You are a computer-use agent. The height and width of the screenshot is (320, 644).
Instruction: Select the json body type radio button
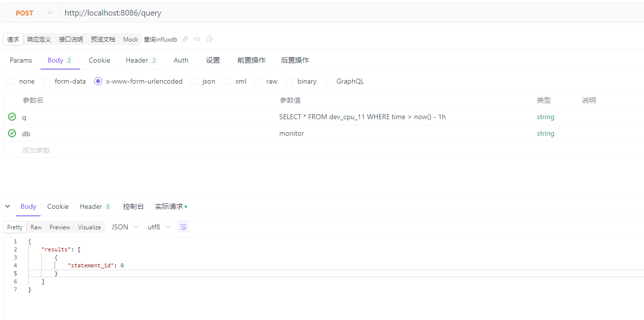[x=194, y=81]
